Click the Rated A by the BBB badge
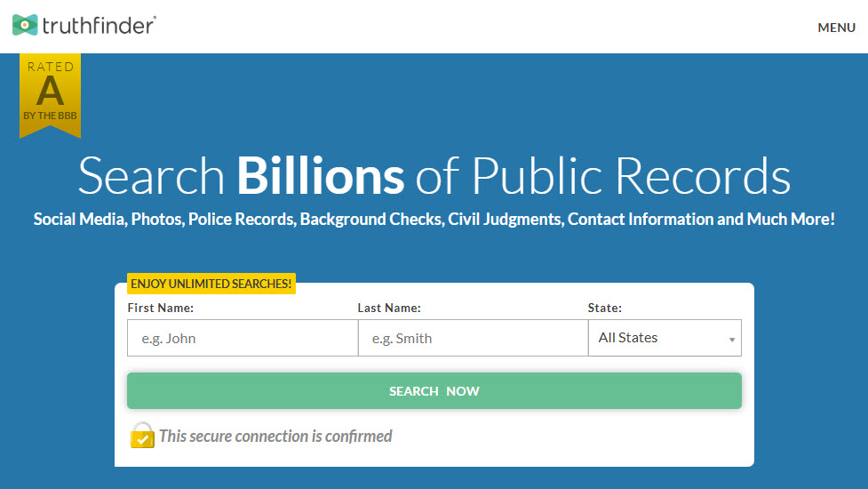The image size is (868, 489). pos(50,95)
